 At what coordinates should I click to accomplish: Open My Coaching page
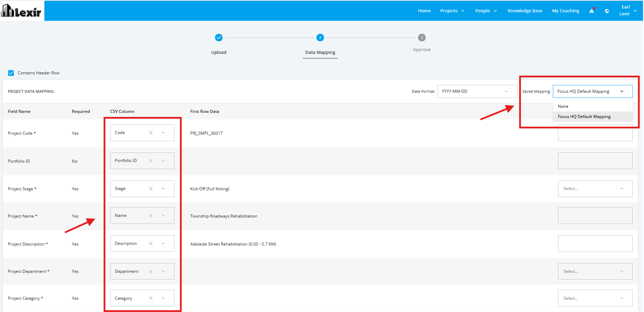pyautogui.click(x=566, y=11)
